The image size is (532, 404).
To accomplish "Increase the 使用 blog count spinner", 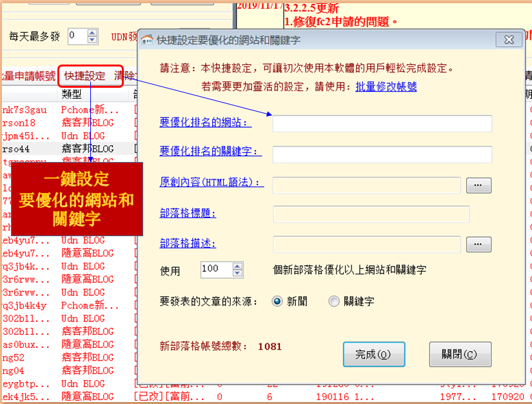I will click(x=238, y=265).
